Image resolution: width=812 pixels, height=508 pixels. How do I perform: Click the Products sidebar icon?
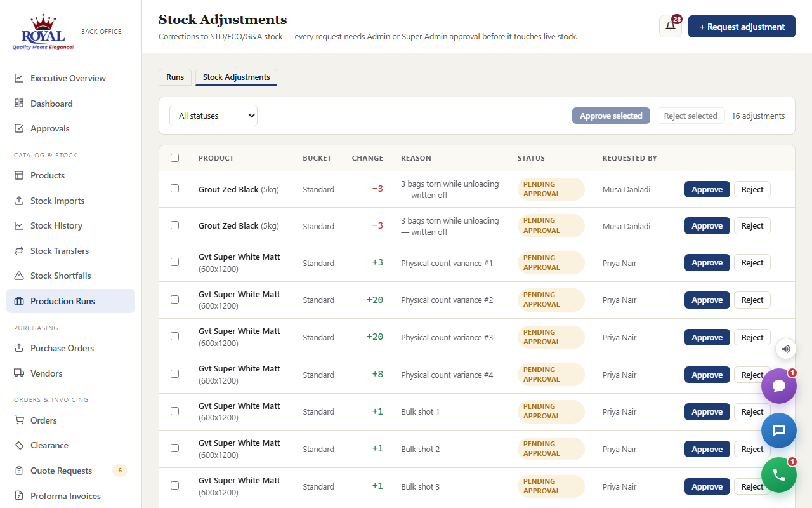pos(19,175)
